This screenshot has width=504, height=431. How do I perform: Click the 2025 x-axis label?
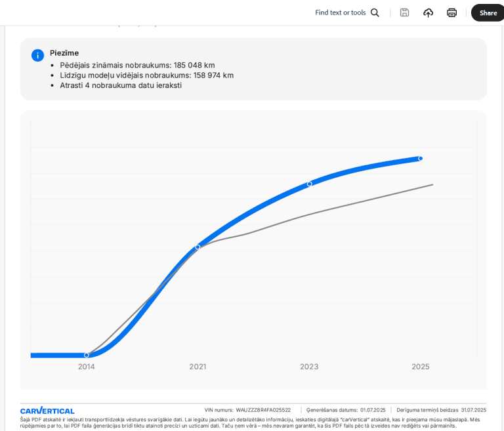click(x=421, y=367)
